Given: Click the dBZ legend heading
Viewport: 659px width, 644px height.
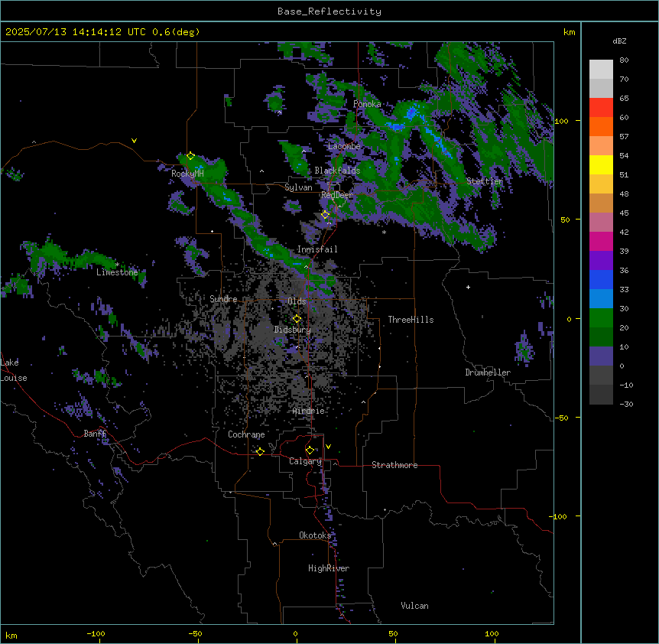Looking at the screenshot, I should tap(619, 41).
